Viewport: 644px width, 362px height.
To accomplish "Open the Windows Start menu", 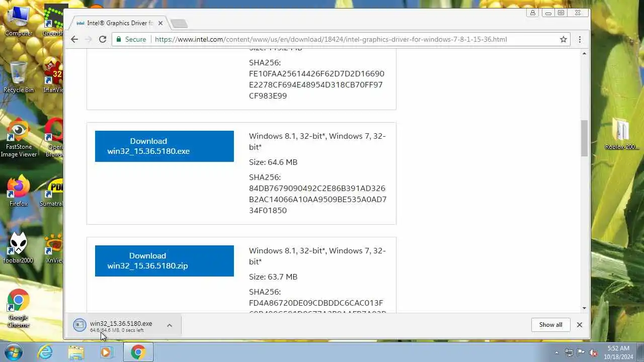I will click(14, 352).
